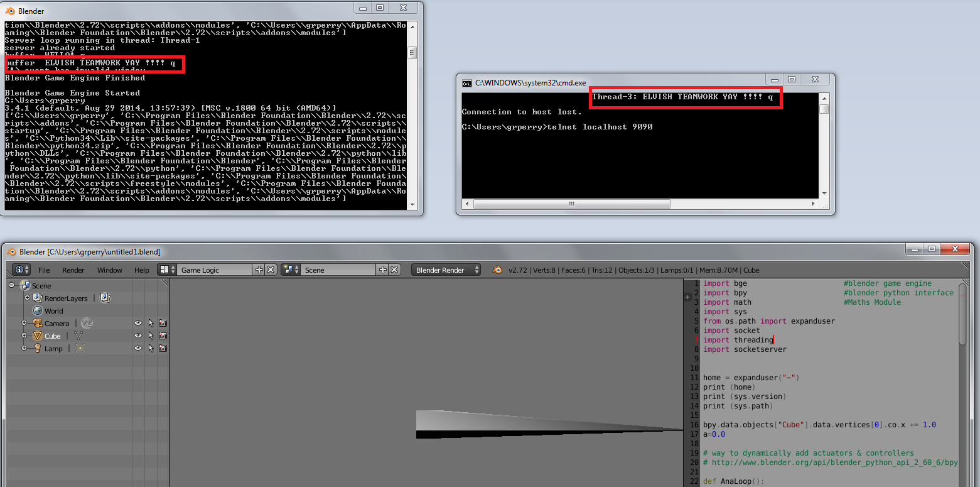The width and height of the screenshot is (980, 487).
Task: Open the text editor properties plus tab
Action: click(687, 297)
